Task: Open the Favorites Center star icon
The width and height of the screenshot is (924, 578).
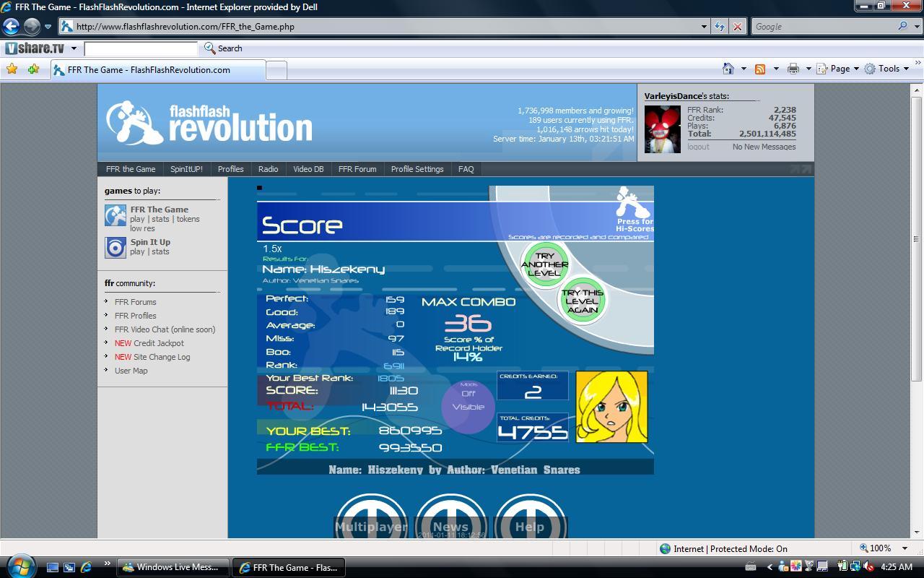Action: [x=12, y=69]
